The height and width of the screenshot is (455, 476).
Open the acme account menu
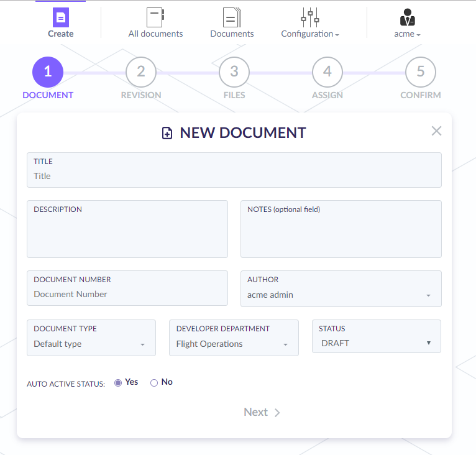[x=407, y=34]
